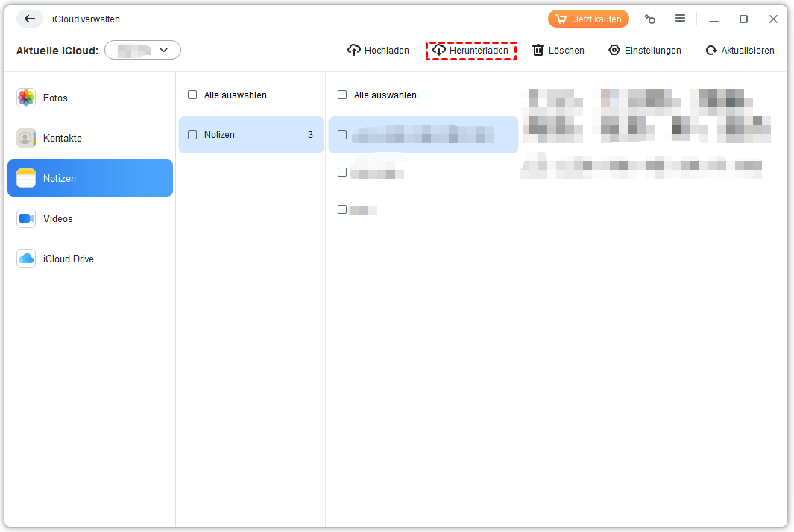794x532 pixels.
Task: Click the Löschen trash icon
Action: click(x=538, y=51)
